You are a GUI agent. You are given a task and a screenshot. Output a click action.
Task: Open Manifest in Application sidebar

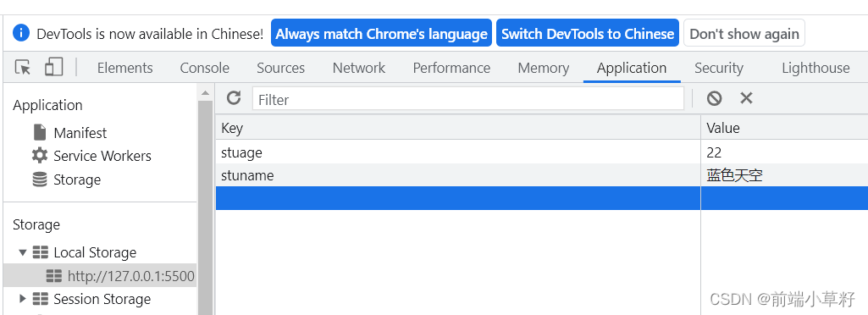click(x=69, y=133)
